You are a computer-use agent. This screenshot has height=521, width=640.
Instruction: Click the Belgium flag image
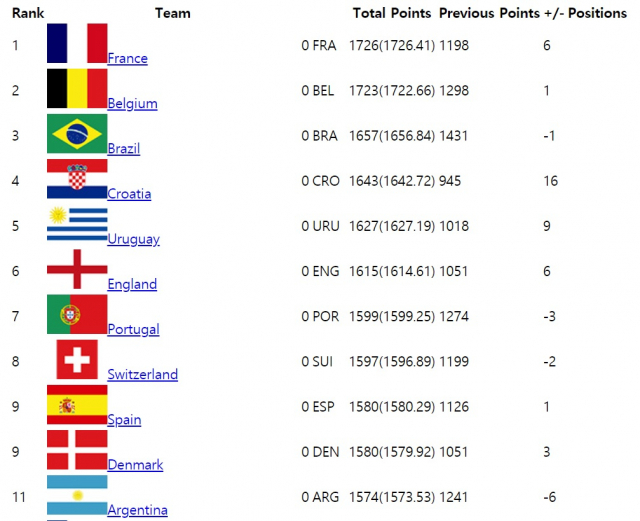click(x=77, y=88)
